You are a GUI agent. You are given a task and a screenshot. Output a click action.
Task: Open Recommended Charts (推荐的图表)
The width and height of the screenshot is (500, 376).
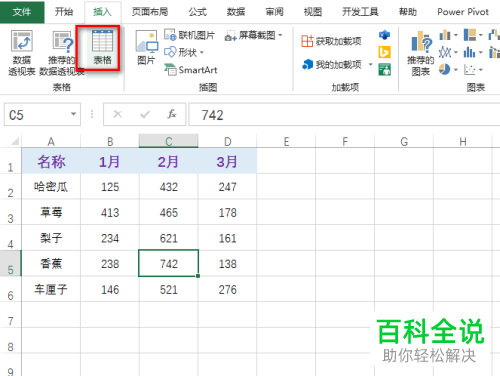pos(421,53)
